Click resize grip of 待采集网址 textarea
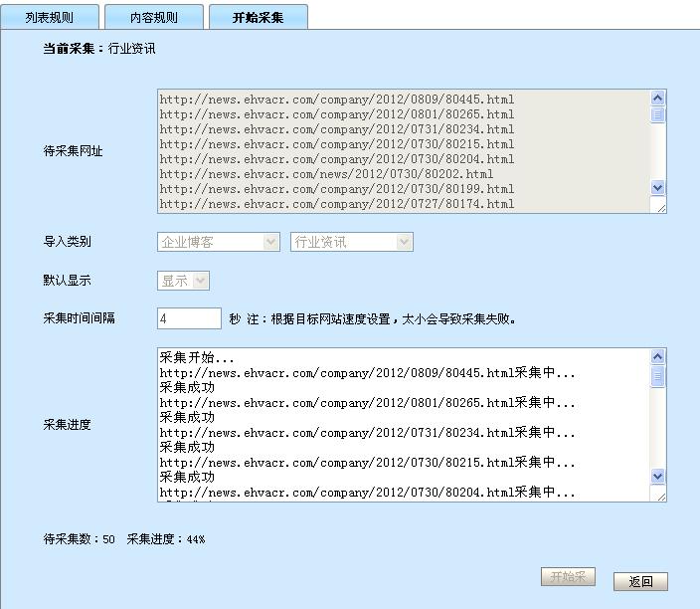 (x=659, y=205)
